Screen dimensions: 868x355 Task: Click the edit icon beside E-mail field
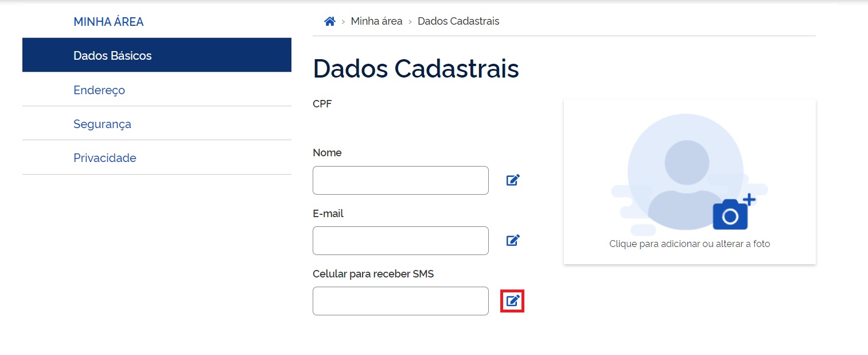tap(513, 241)
